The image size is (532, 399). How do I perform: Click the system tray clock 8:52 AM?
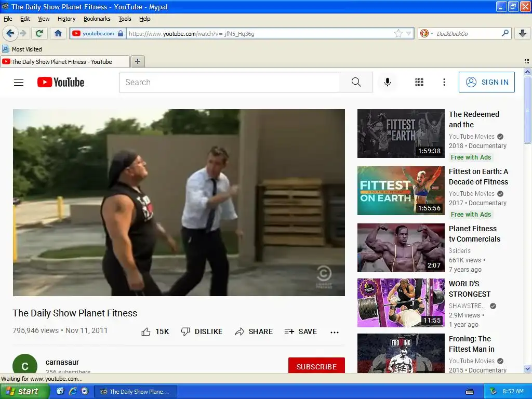pos(513,391)
